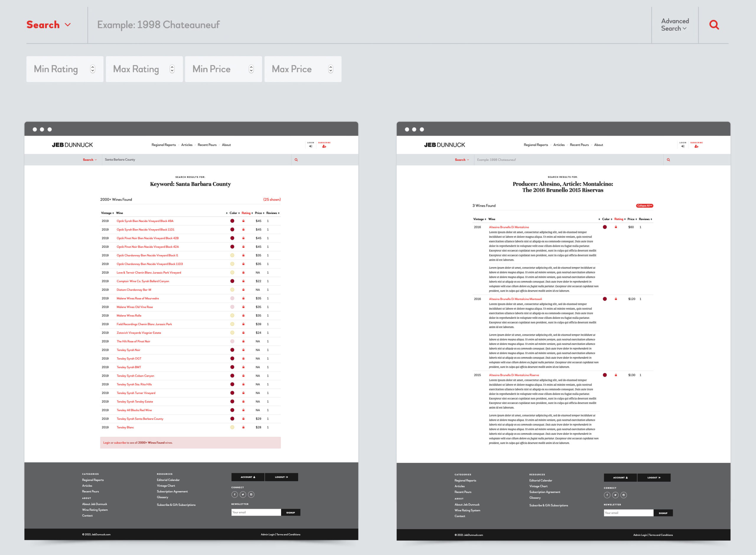
Task: Open the Min Price stepper
Action: pos(251,69)
